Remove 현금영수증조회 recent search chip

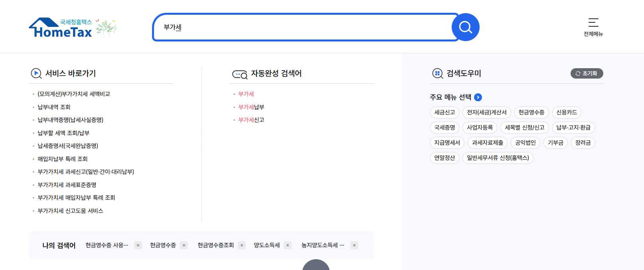[x=242, y=245]
